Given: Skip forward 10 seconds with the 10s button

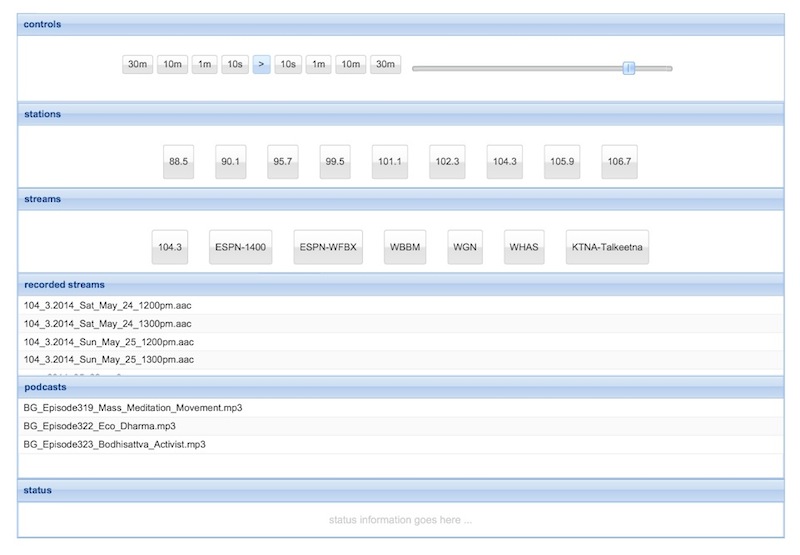Looking at the screenshot, I should tap(288, 64).
